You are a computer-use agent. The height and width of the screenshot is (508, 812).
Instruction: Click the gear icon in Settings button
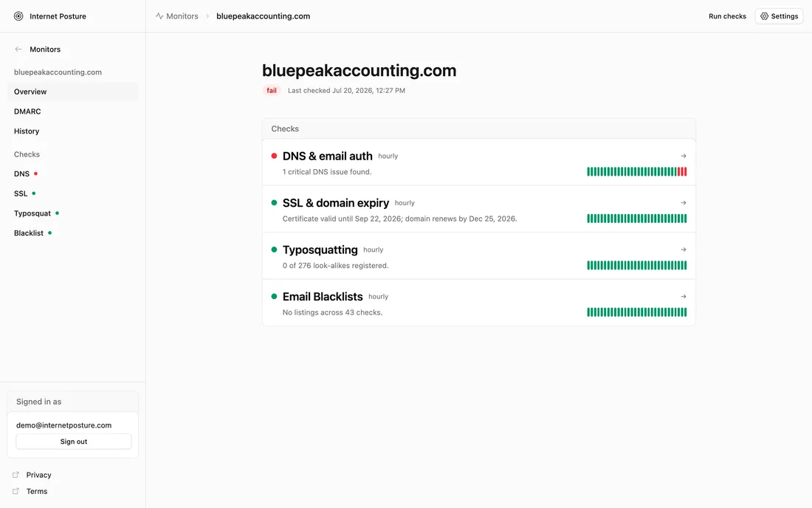click(x=764, y=16)
